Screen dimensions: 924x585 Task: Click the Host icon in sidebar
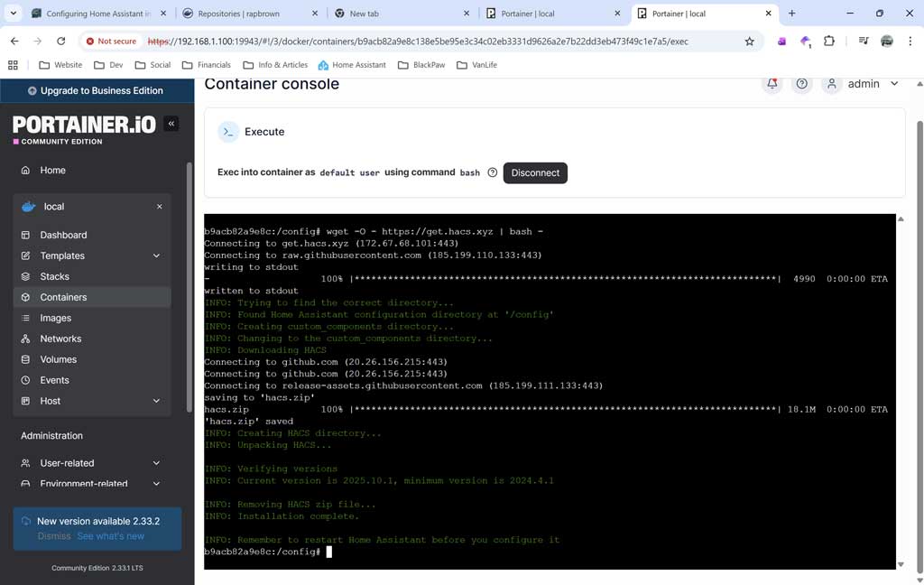25,401
